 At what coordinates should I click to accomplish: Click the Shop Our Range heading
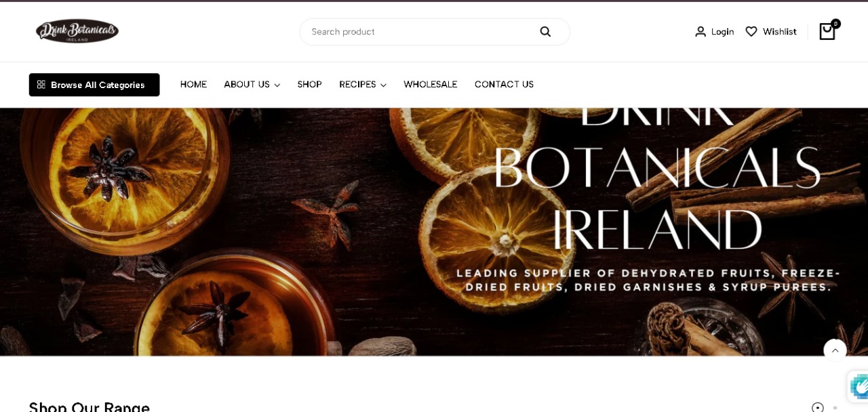(90, 407)
